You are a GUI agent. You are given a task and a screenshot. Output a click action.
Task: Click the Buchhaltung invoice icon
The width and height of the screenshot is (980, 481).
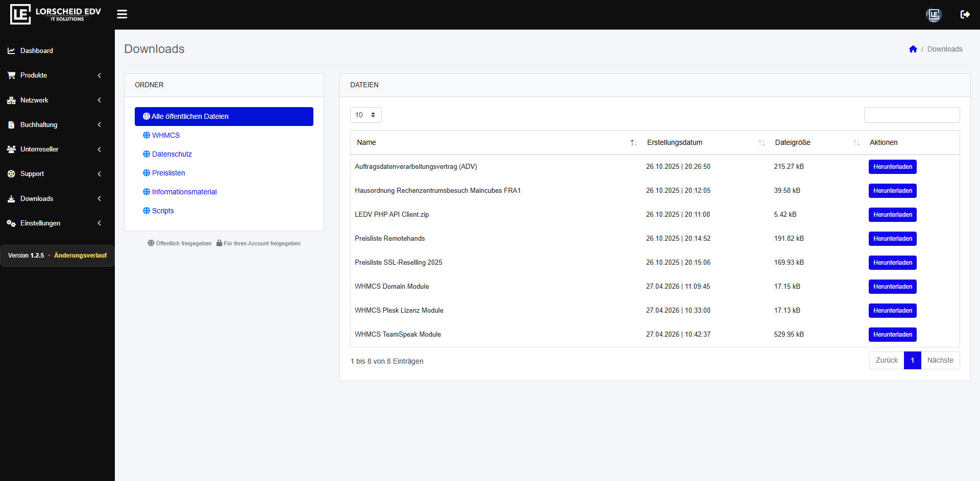coord(11,125)
